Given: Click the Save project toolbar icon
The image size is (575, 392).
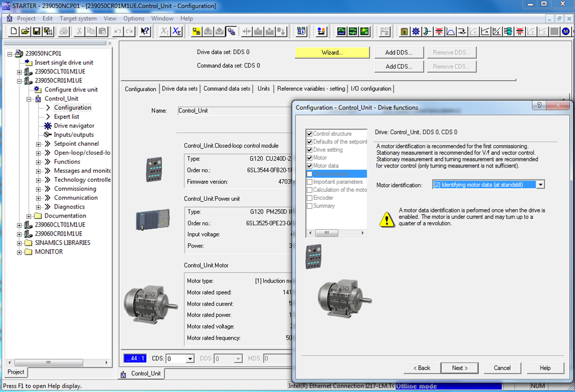Looking at the screenshot, I should (37, 32).
